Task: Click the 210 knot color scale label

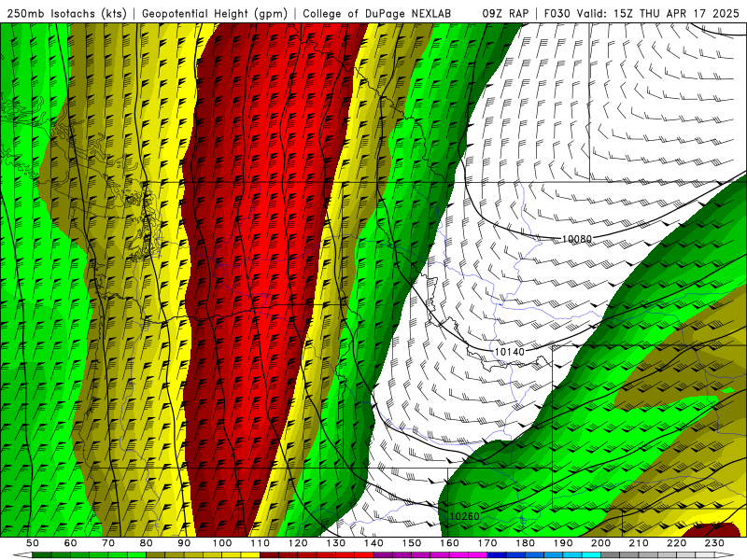Action: click(639, 543)
